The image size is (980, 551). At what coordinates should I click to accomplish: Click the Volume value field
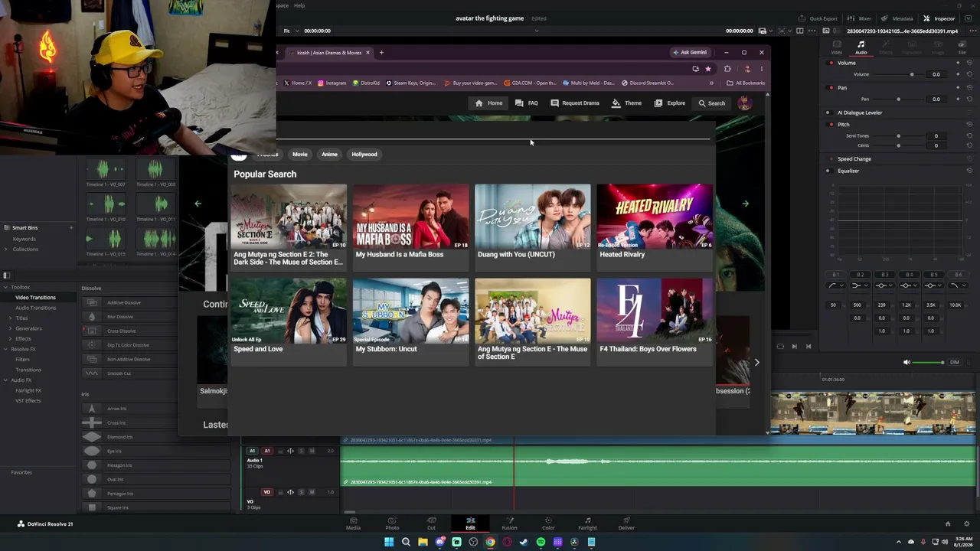pyautogui.click(x=936, y=74)
